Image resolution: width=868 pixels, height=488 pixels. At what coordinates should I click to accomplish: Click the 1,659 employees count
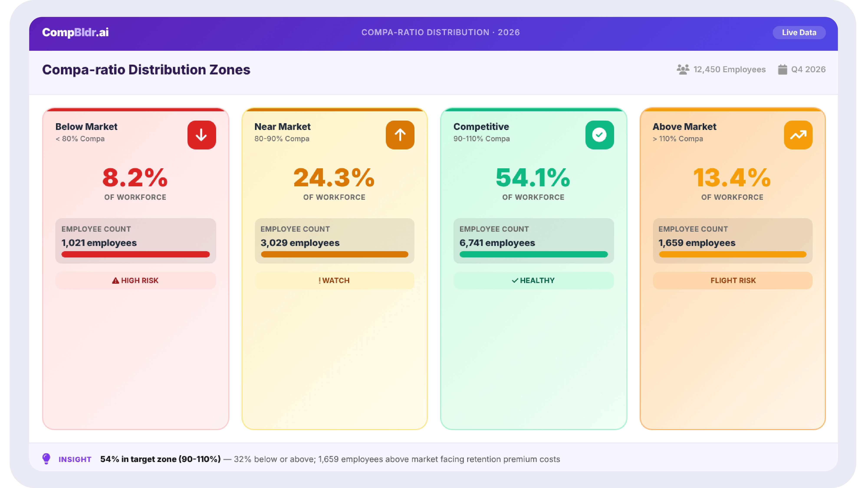697,243
